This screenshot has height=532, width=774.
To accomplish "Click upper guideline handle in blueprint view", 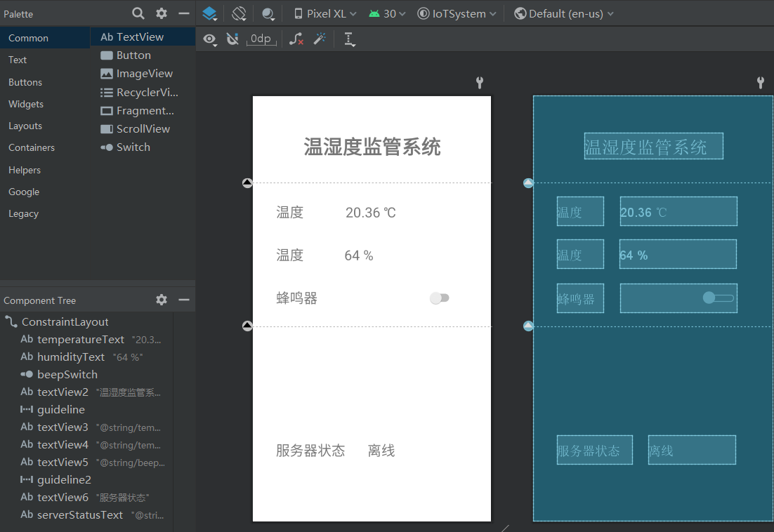I will [x=528, y=183].
